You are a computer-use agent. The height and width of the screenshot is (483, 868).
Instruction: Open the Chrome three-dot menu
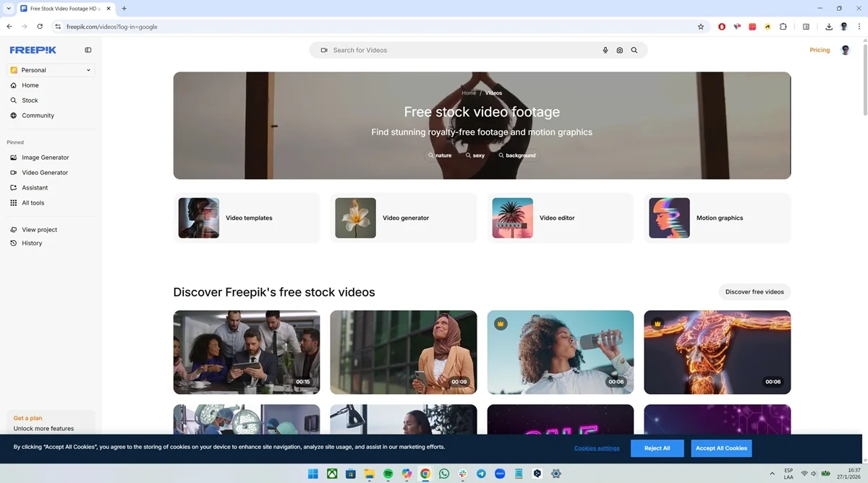pos(859,26)
